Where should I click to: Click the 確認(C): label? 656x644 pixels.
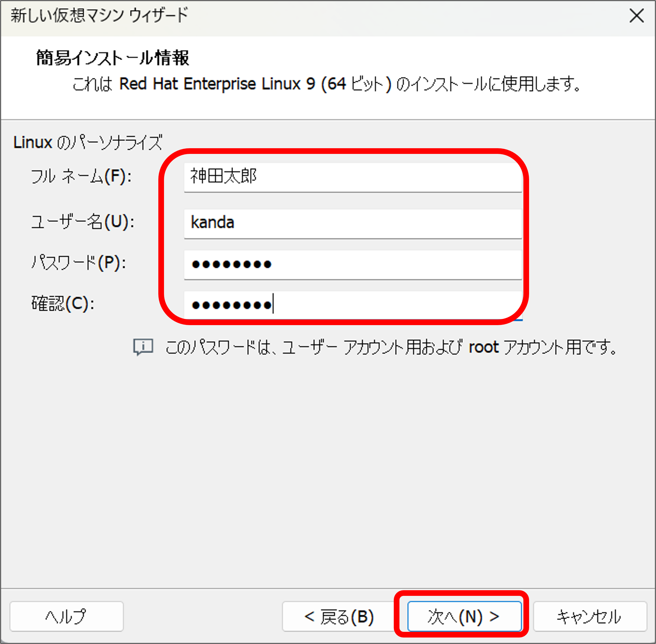pos(63,303)
